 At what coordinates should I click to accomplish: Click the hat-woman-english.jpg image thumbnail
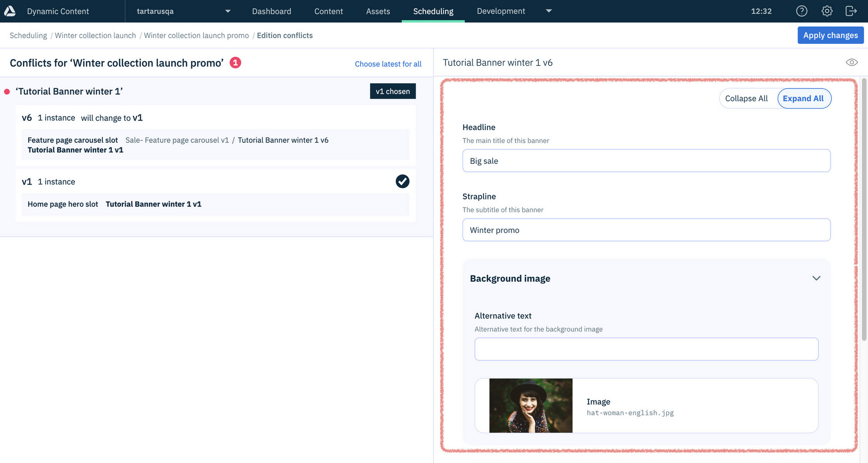click(x=530, y=405)
